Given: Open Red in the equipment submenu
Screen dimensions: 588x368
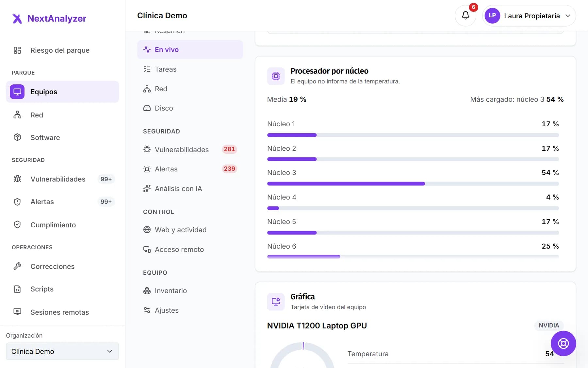Looking at the screenshot, I should point(190,89).
